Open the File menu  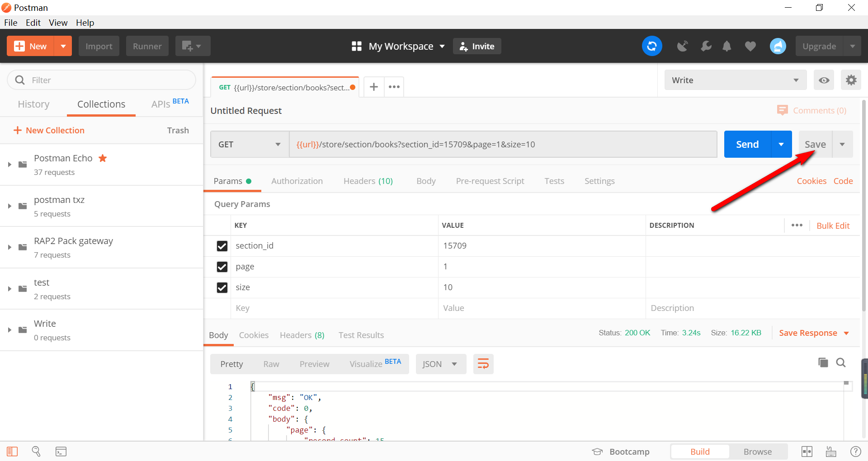10,23
